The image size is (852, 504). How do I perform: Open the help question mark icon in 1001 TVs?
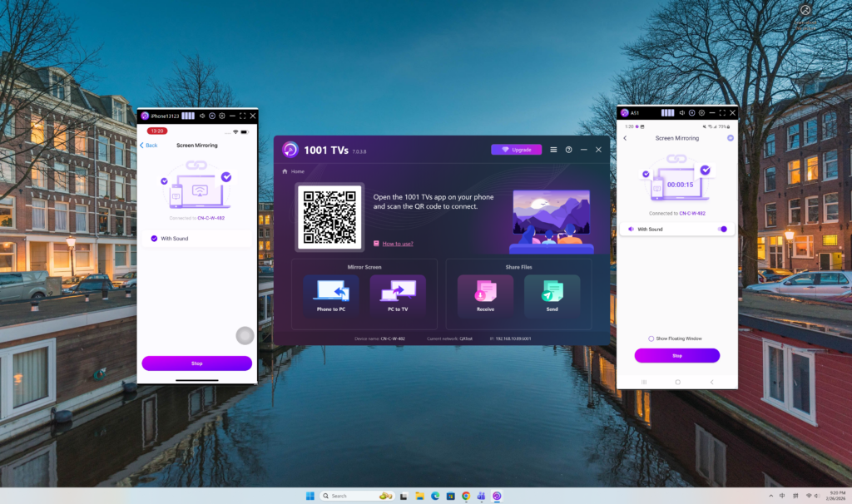pyautogui.click(x=569, y=150)
